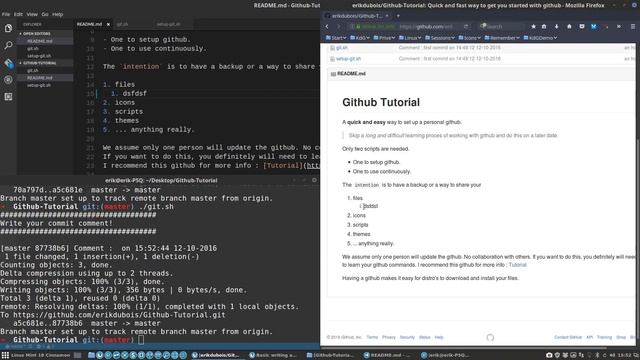Screen dimensions: 640x360
Task: Open the Remember bookmarks folder dropdown
Action: click(502, 38)
